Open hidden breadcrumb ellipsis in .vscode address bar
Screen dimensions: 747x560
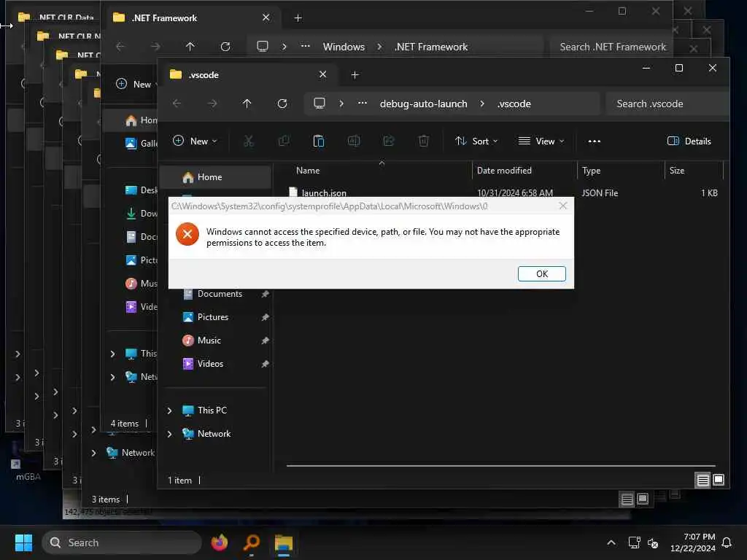click(x=363, y=104)
